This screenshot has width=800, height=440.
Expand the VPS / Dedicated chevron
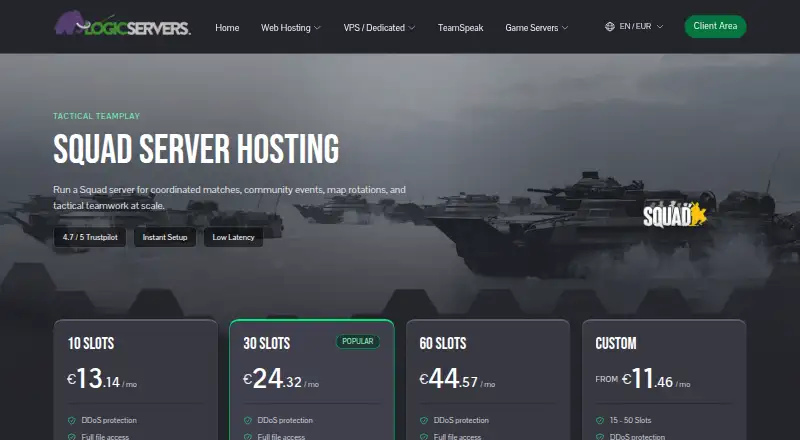[412, 28]
